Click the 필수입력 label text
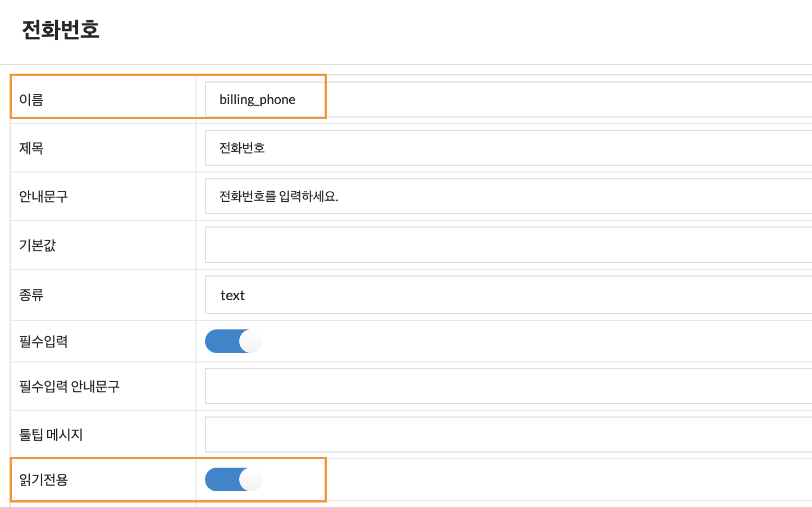This screenshot has height=507, width=812. pyautogui.click(x=44, y=341)
